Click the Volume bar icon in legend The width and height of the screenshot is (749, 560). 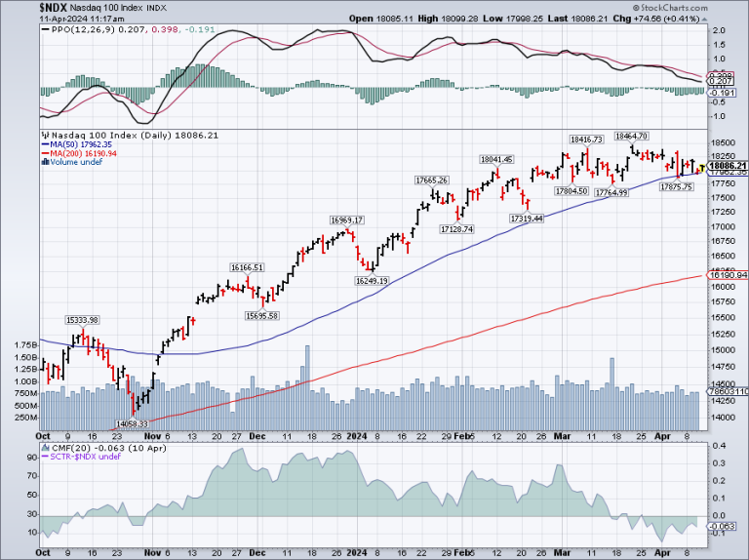coord(43,162)
